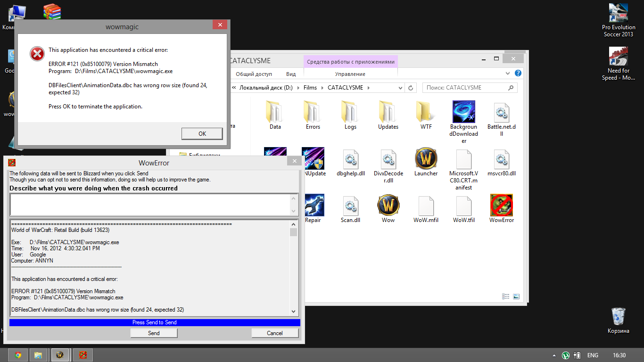Viewport: 644px width, 362px height.
Task: Click the battery power tray icon
Action: (x=577, y=355)
